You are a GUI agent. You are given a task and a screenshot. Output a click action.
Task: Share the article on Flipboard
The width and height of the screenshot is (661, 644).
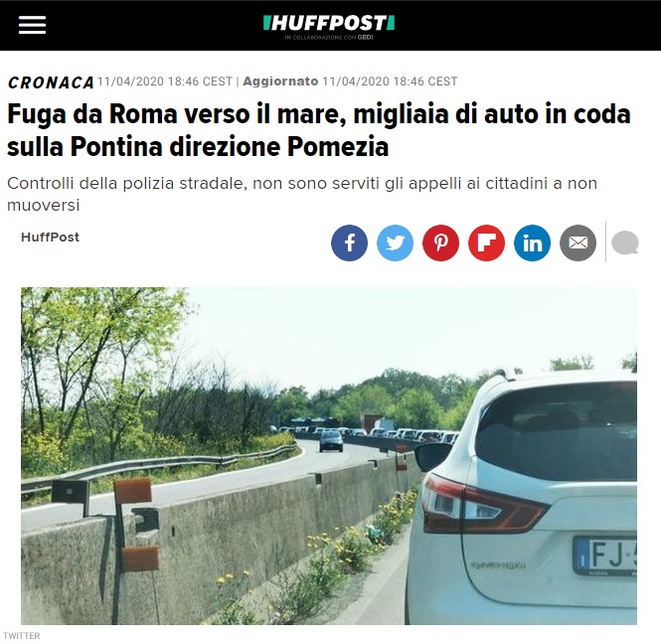(486, 242)
